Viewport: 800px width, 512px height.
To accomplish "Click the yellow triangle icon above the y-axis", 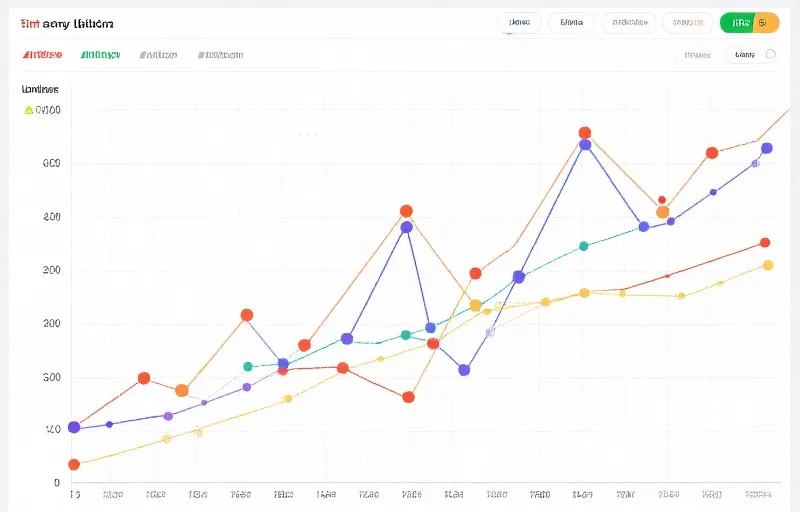I will click(x=28, y=110).
